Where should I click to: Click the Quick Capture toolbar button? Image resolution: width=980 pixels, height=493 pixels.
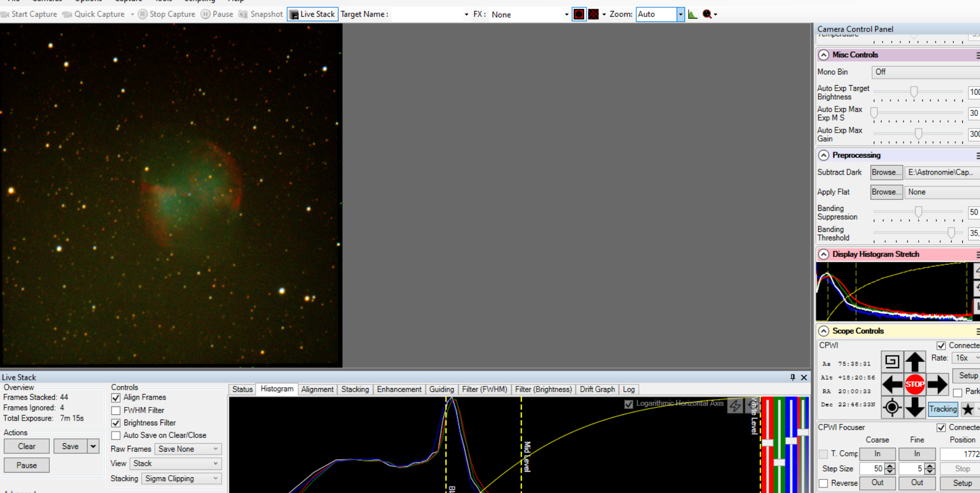click(94, 14)
